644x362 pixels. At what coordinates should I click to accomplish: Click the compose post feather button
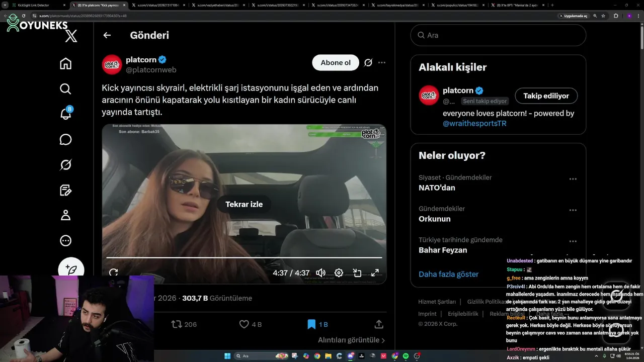click(x=71, y=269)
